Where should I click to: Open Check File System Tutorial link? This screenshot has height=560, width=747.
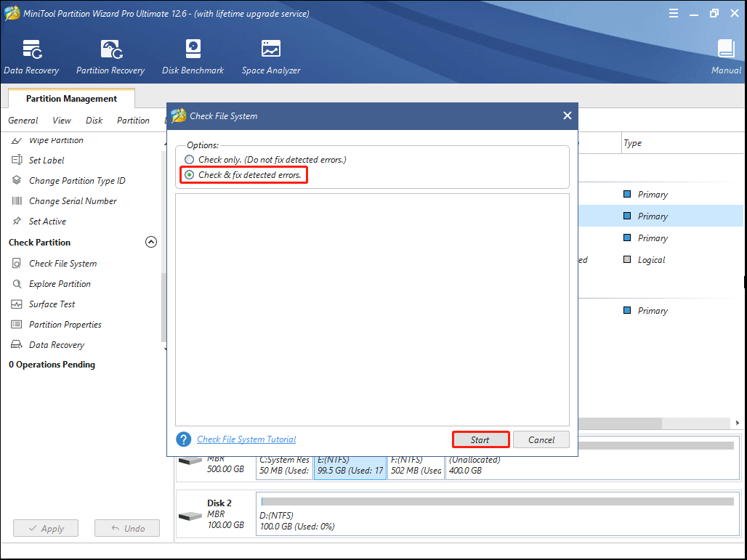pos(246,439)
